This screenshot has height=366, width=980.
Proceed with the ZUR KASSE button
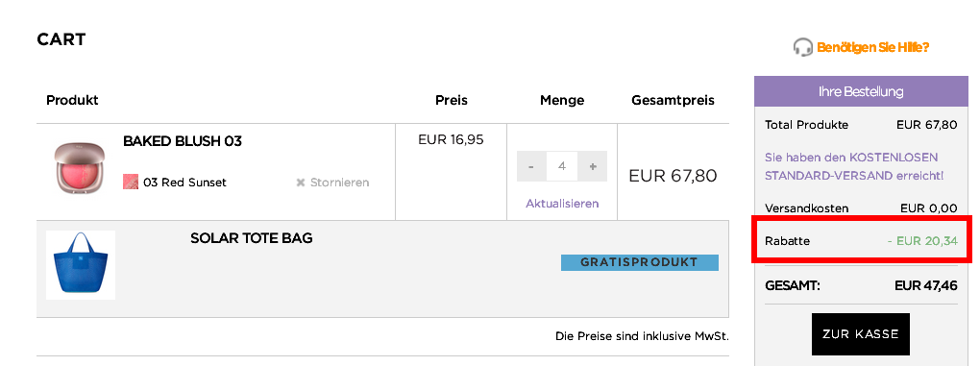(x=861, y=334)
